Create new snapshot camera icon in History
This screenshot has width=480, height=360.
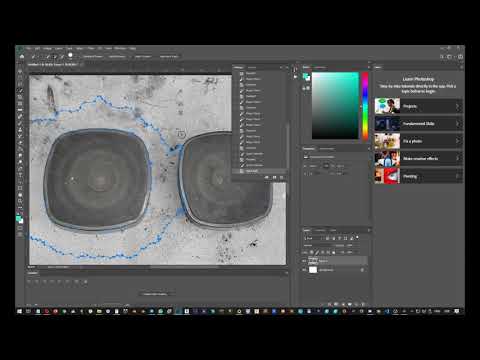(274, 178)
